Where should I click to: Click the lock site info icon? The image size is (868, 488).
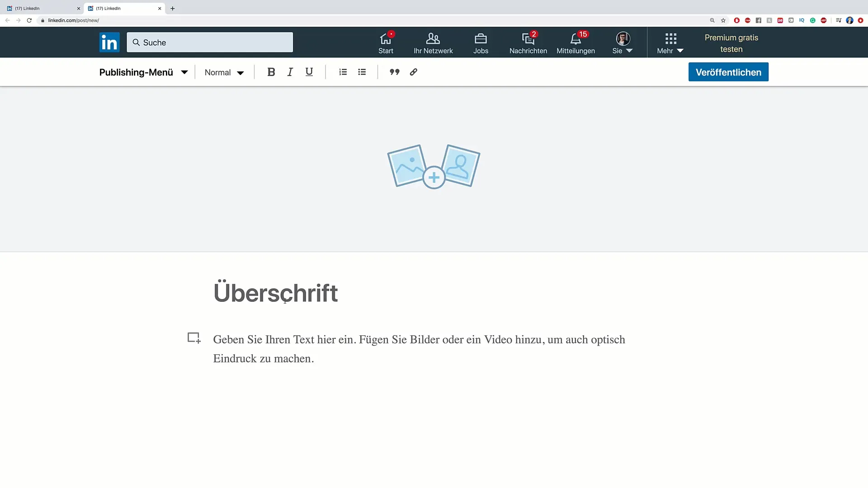click(42, 20)
